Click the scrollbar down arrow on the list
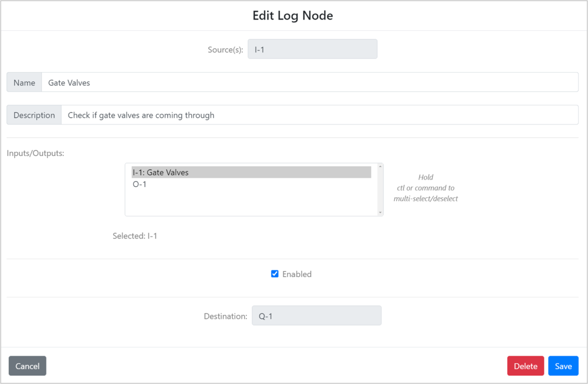The width and height of the screenshot is (588, 384). 380,212
